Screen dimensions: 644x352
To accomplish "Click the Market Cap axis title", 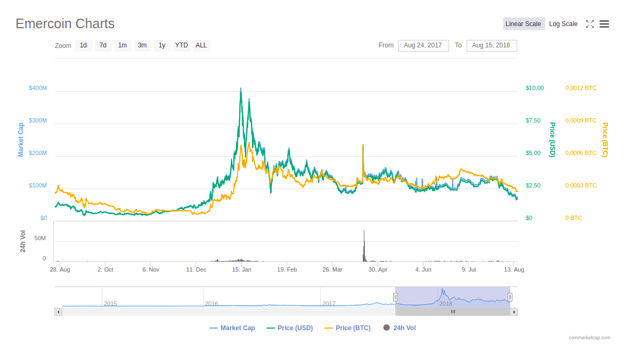I will [21, 140].
